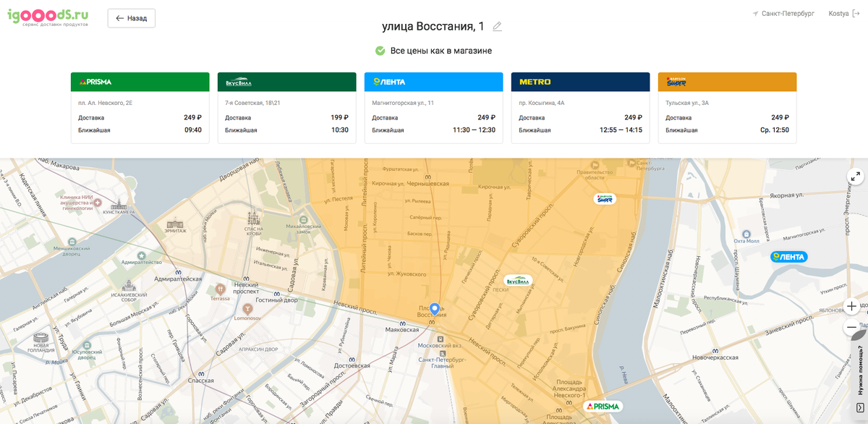Screen dimensions: 868x424
Task: Click the Babylon Super slot Ср. 12:50
Action: click(774, 130)
